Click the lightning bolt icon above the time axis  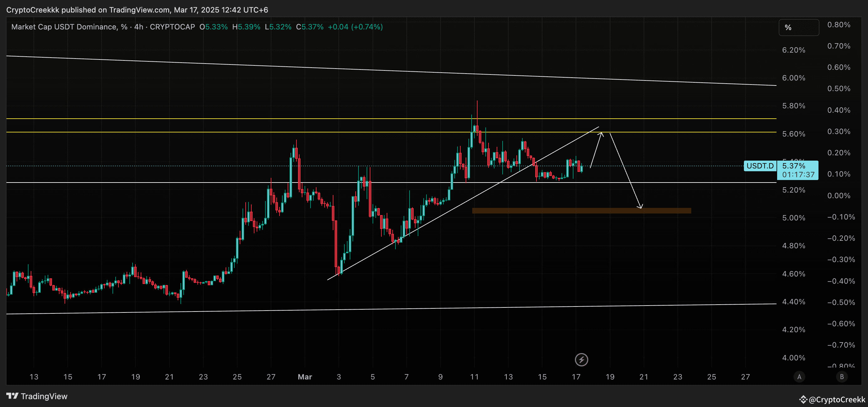[x=581, y=359]
